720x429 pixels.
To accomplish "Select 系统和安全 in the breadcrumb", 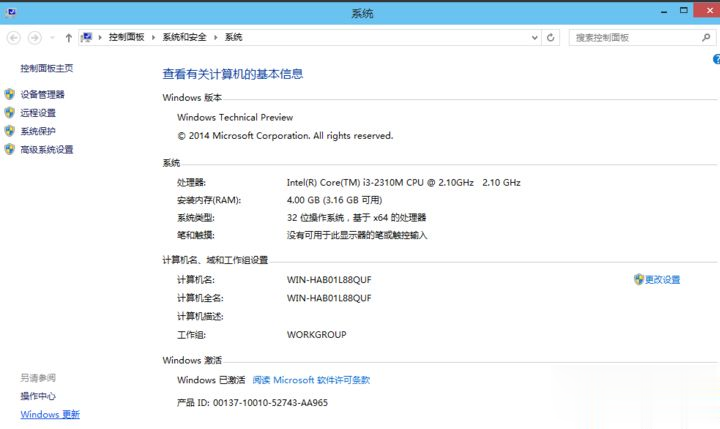I will (184, 37).
